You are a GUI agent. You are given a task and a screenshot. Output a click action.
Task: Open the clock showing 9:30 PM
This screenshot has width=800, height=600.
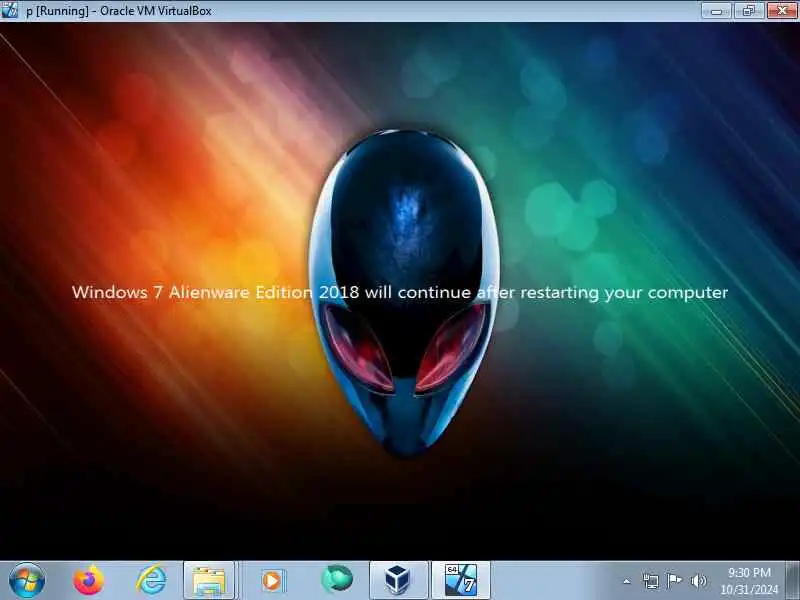click(749, 581)
